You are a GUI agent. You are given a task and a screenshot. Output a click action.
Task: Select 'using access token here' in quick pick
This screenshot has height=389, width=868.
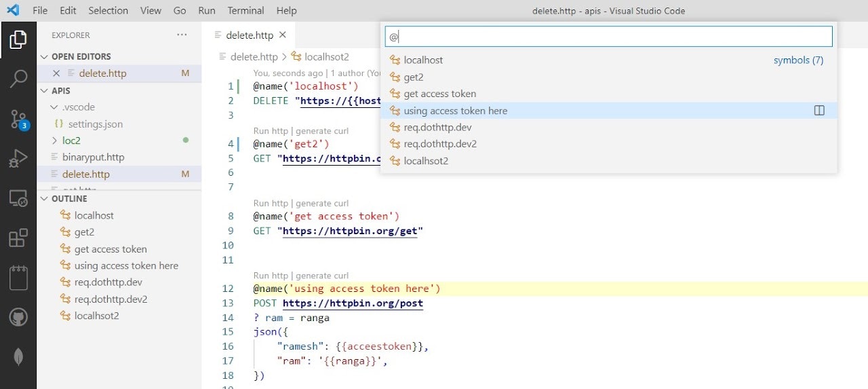(608, 111)
